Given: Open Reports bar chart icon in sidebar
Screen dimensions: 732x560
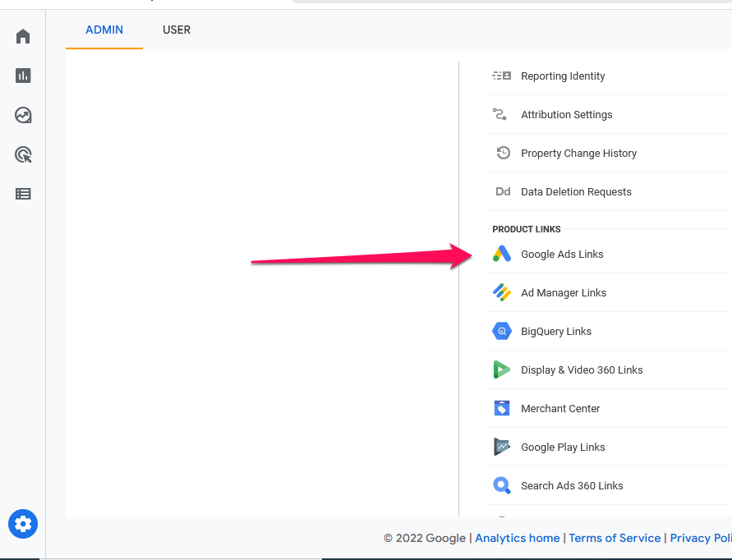Looking at the screenshot, I should (23, 76).
